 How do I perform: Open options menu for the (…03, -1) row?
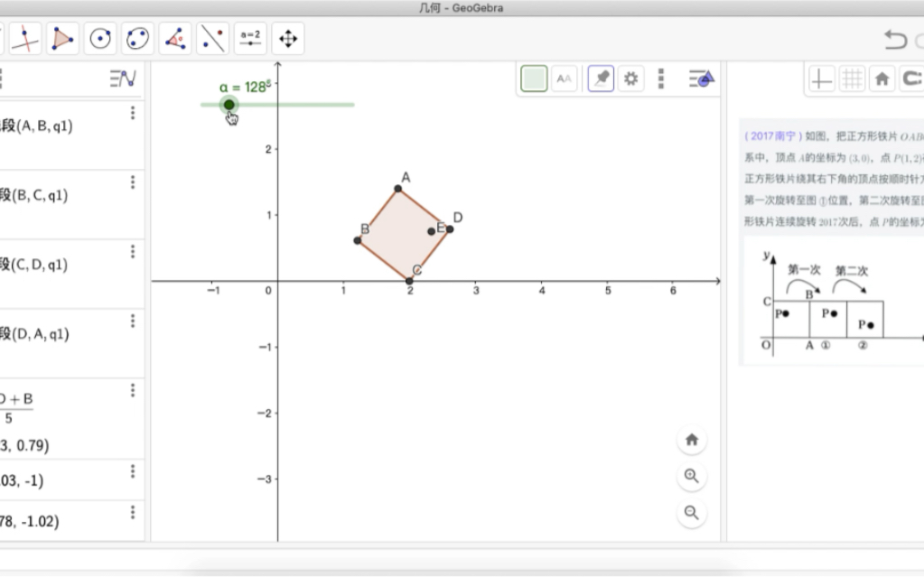(133, 471)
